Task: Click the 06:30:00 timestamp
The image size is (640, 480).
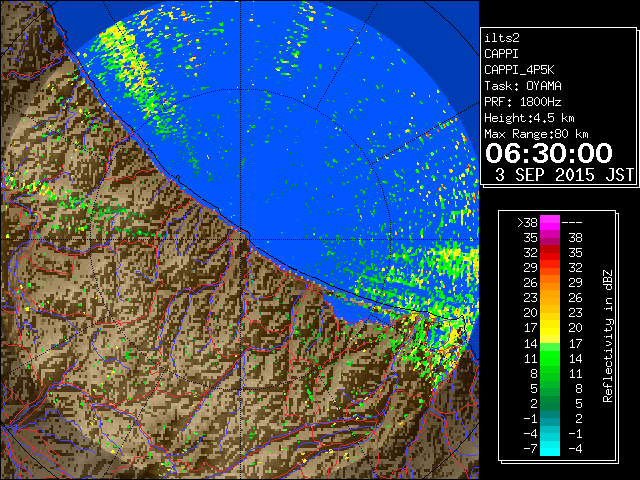Action: (x=549, y=153)
